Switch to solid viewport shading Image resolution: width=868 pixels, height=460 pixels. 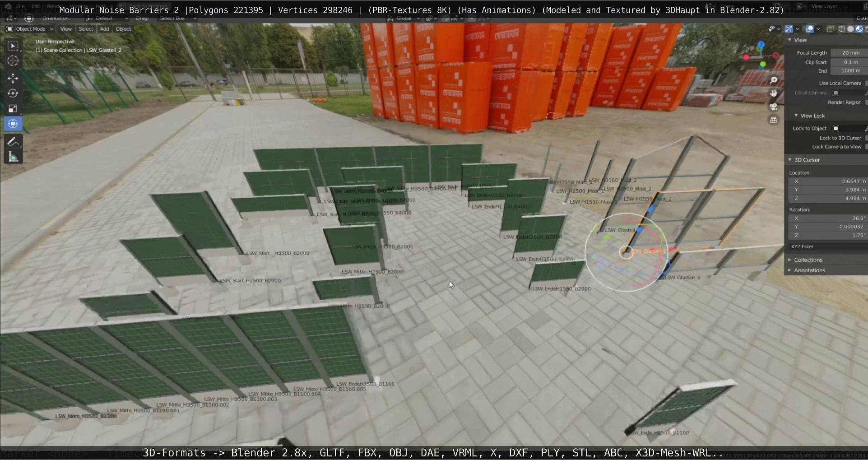[850, 29]
